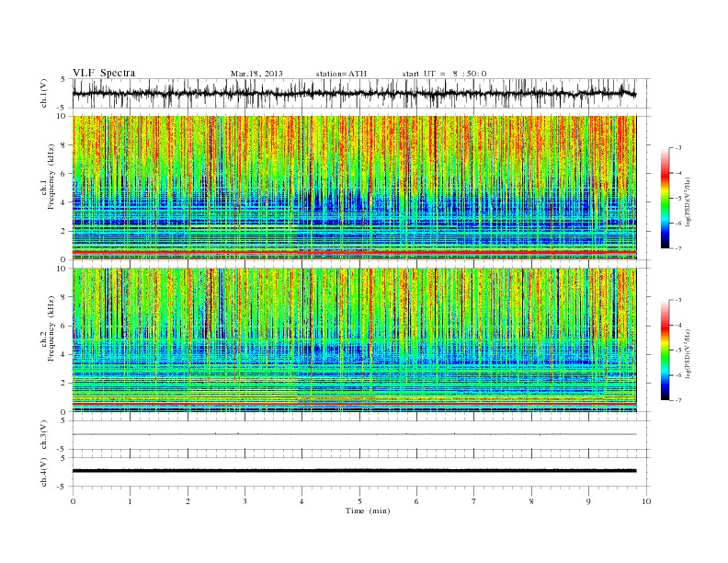This screenshot has height=563, width=728.
Task: Click the lower ch.2 PSD colorbar
Action: (x=665, y=350)
